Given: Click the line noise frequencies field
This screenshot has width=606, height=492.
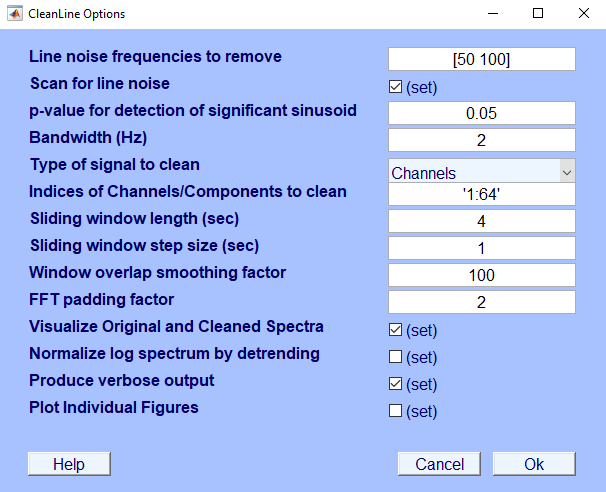Looking at the screenshot, I should tap(481, 59).
